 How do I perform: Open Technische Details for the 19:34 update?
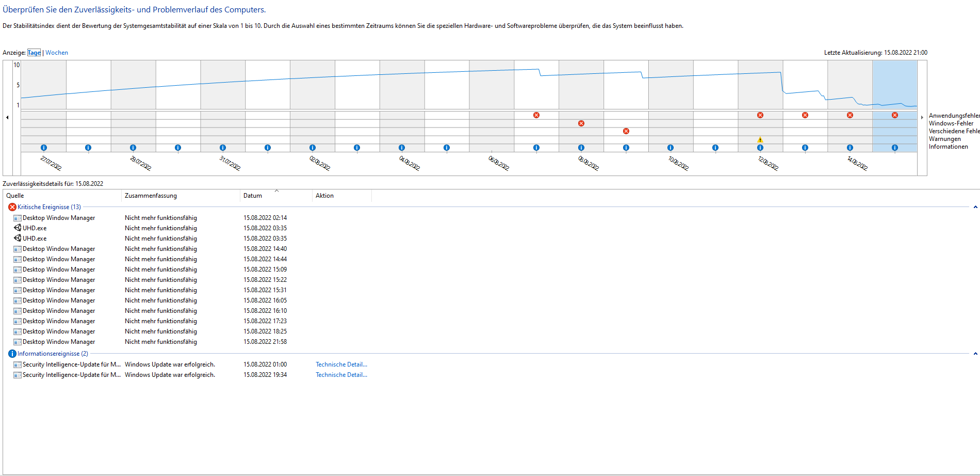tap(341, 375)
